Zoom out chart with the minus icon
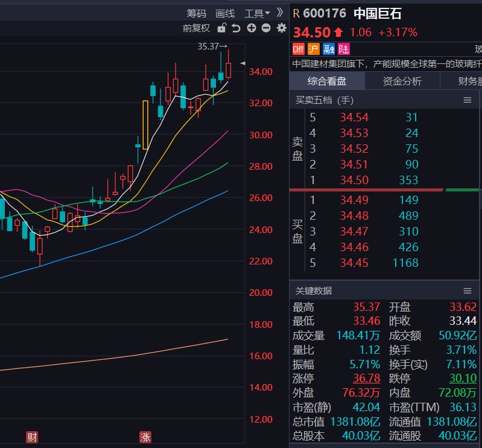482x448 pixels. 266,28
